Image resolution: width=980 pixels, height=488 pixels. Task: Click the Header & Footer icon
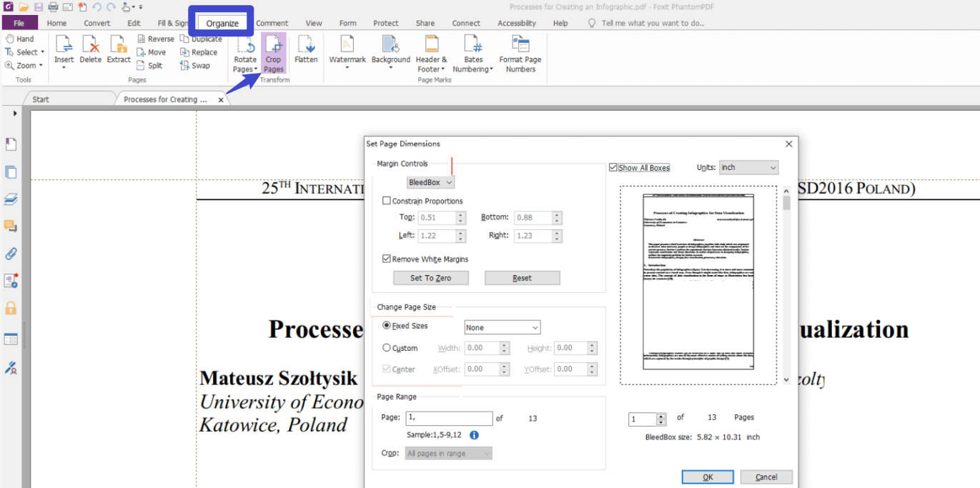point(430,51)
